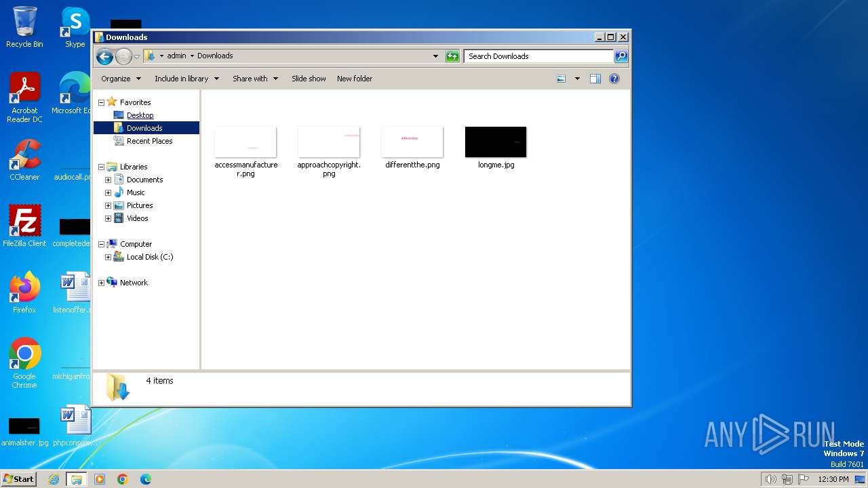Expand the Music library
The image size is (868, 488).
(108, 192)
